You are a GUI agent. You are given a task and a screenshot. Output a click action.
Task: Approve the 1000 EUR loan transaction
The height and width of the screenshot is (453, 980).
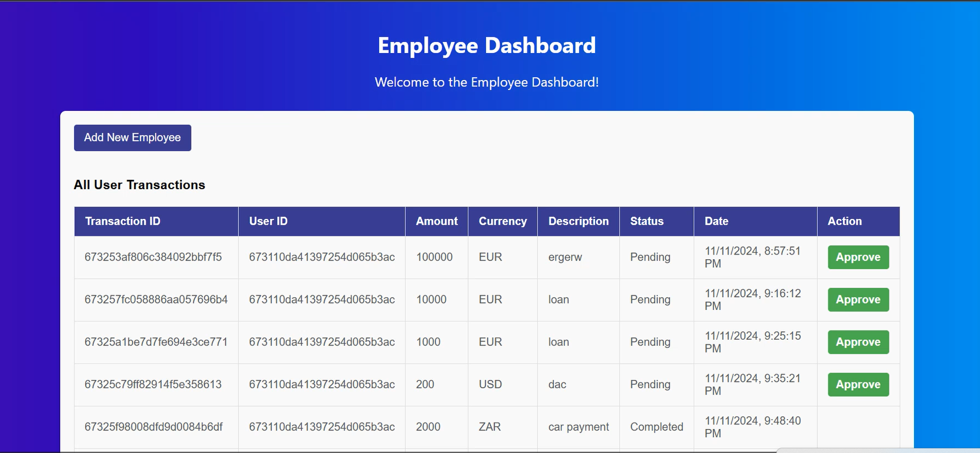pyautogui.click(x=858, y=342)
